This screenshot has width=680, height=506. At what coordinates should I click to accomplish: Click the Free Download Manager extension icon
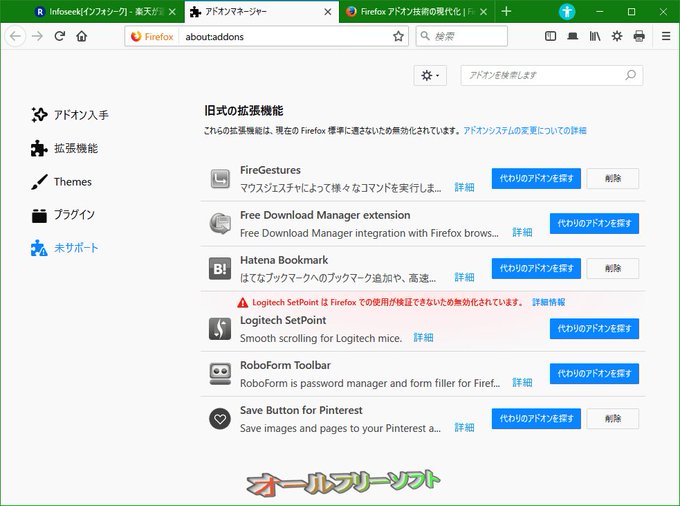pos(220,223)
